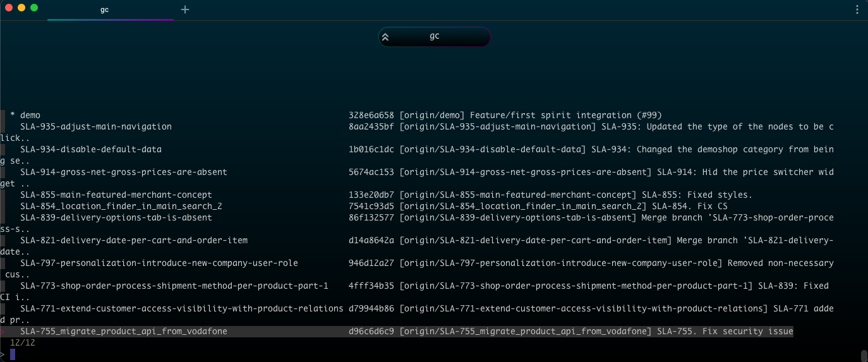The height and width of the screenshot is (362, 868).
Task: Click the [origin/SLA-755_migrate_product_api_from_vodafone] remote ref
Action: 526,332
